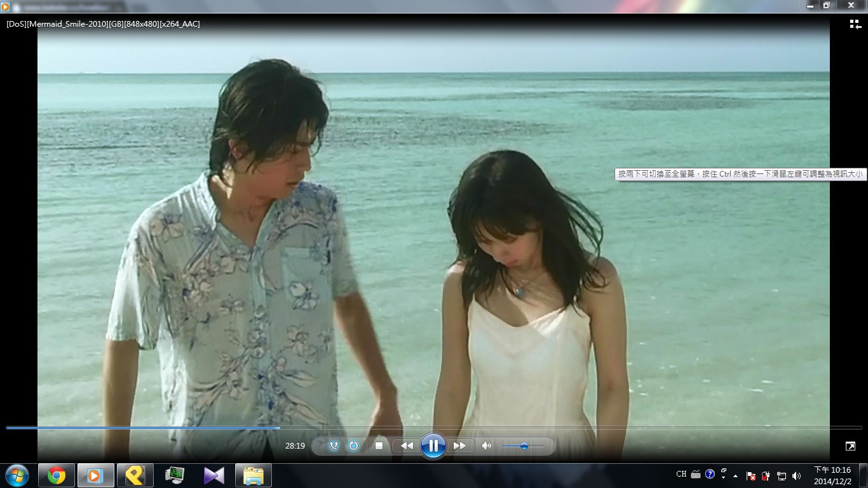Enter full screen mode via bottom-right icon
The width and height of the screenshot is (868, 488).
click(x=850, y=446)
